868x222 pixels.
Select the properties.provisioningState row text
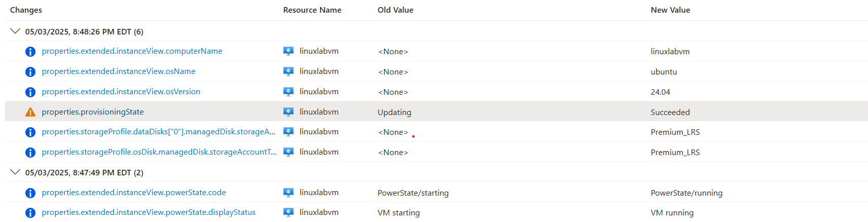(x=93, y=112)
